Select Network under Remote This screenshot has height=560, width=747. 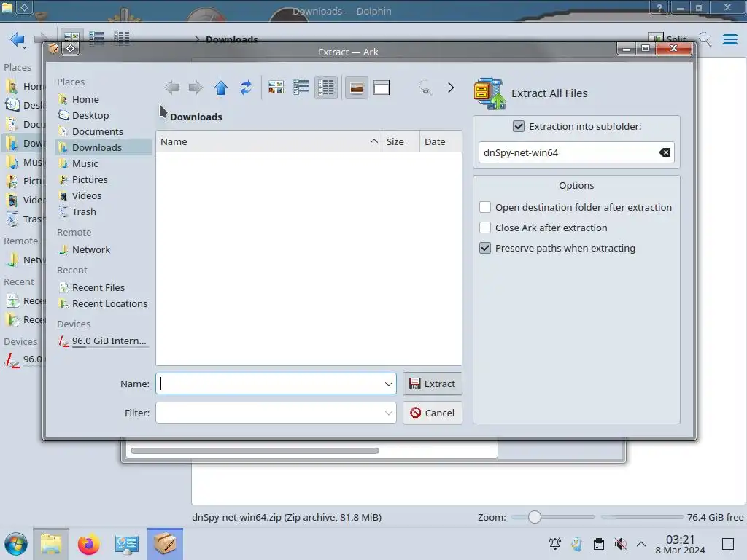click(103, 249)
